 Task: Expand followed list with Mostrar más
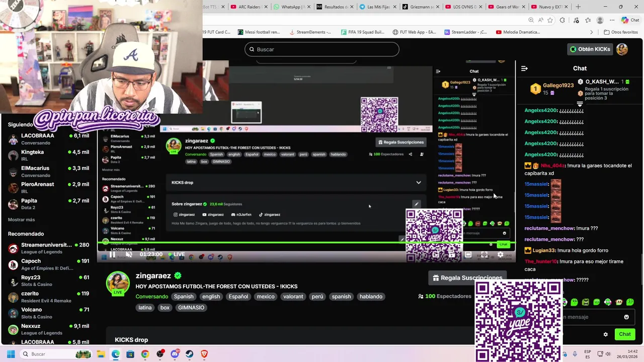(21, 220)
